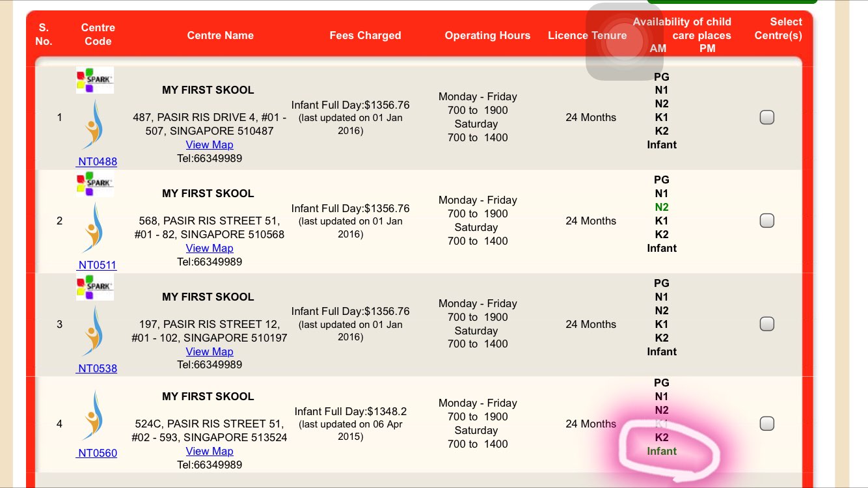The height and width of the screenshot is (488, 868).
Task: Tick checkbox for centre at 568 Pasir Ris Street 51
Action: (x=767, y=221)
